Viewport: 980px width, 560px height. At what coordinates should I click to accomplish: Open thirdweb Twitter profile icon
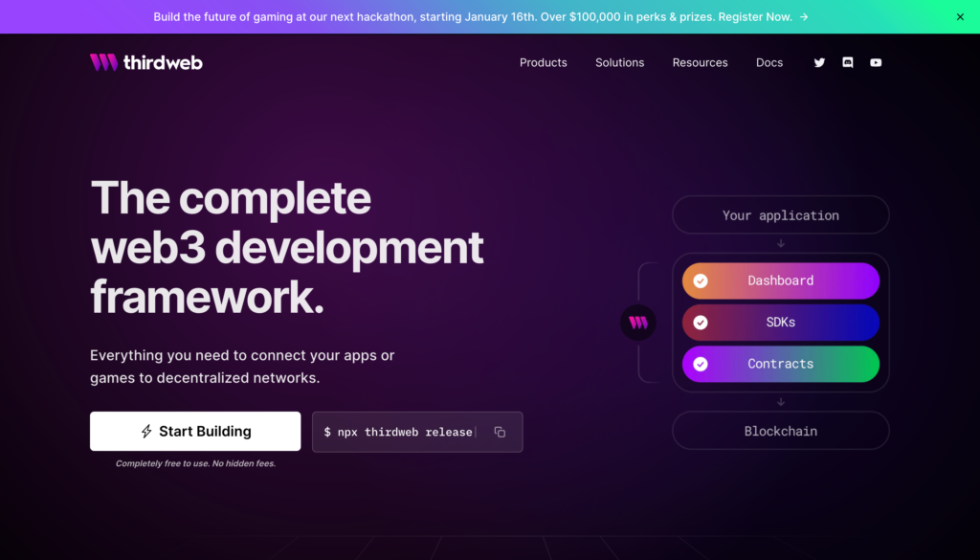(819, 62)
